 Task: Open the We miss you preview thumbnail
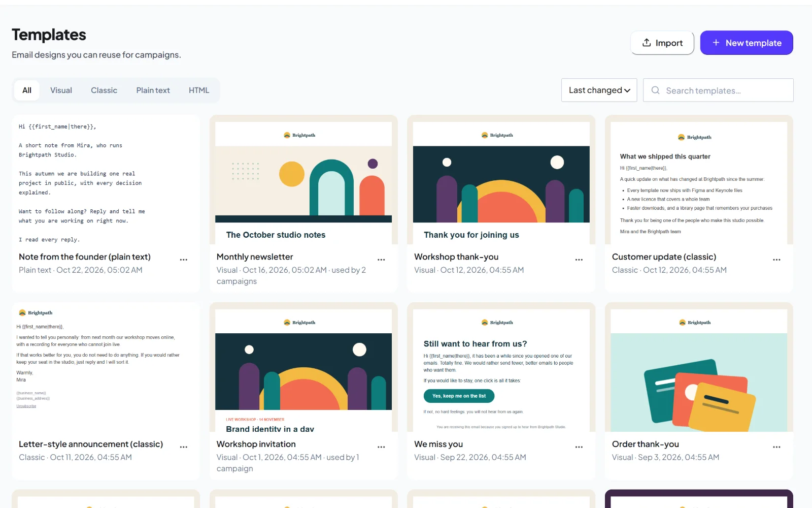tap(501, 367)
